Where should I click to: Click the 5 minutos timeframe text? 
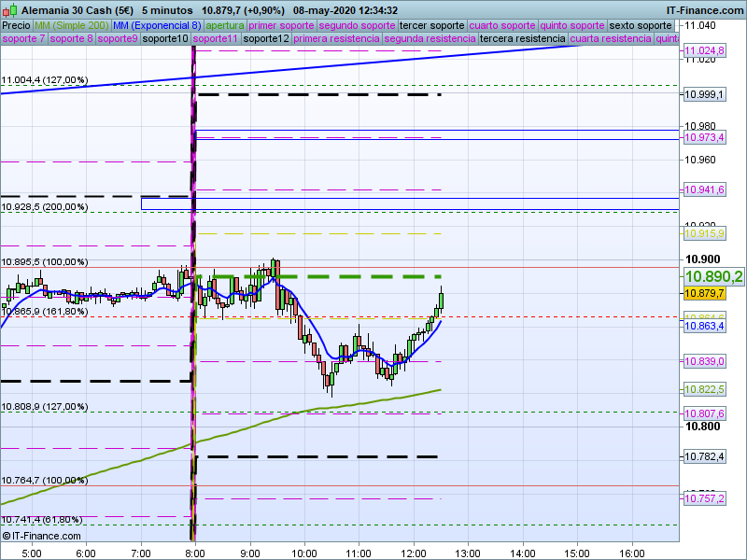pos(167,9)
